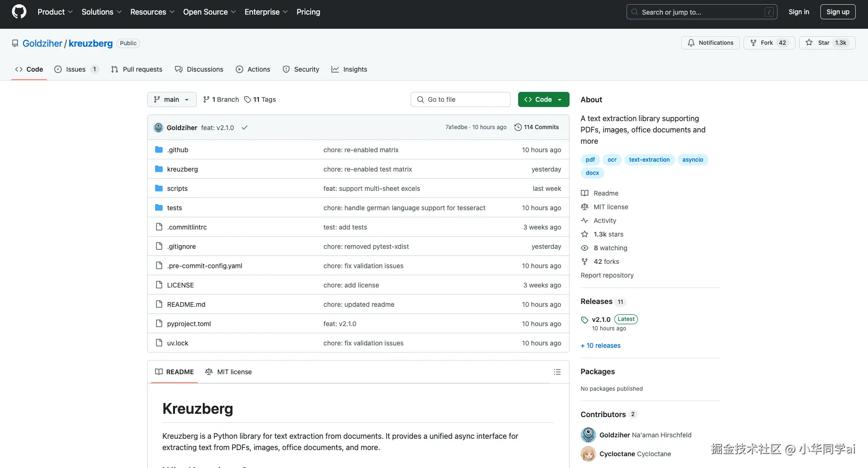Click the ocr topic tag
Image resolution: width=868 pixels, height=468 pixels.
pos(612,160)
